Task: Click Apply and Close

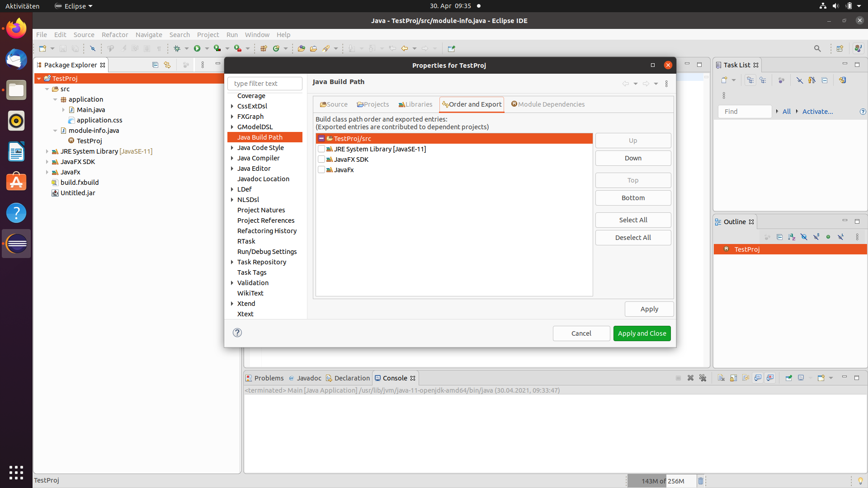Action: [x=642, y=333]
